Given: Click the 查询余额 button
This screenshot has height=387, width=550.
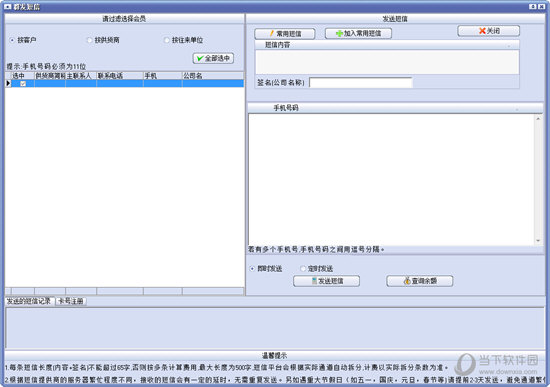Looking at the screenshot, I should [x=420, y=281].
